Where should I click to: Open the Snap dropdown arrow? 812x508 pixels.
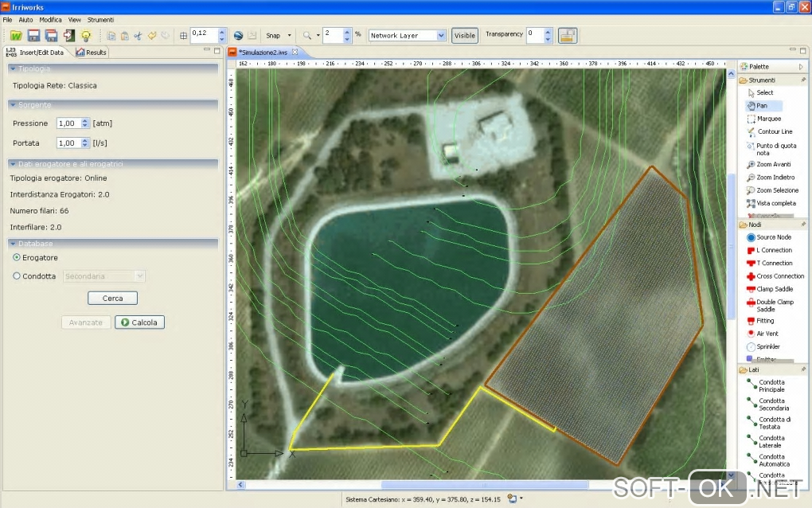coord(290,36)
